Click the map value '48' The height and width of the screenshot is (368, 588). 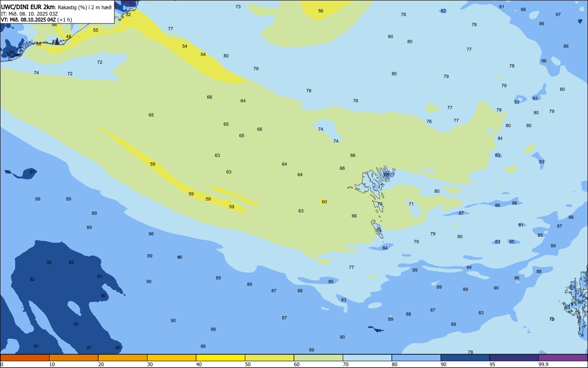point(68,37)
